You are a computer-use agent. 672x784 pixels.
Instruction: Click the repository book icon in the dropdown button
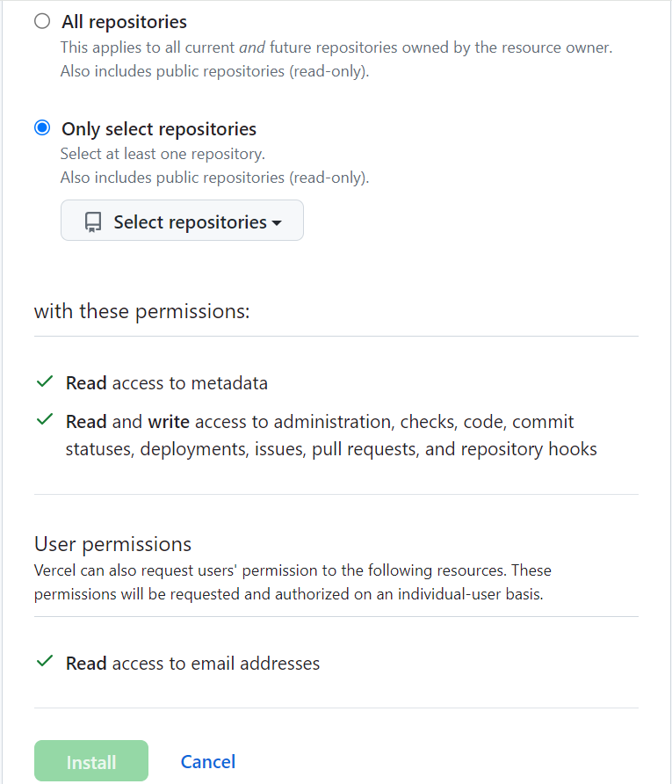tap(93, 222)
